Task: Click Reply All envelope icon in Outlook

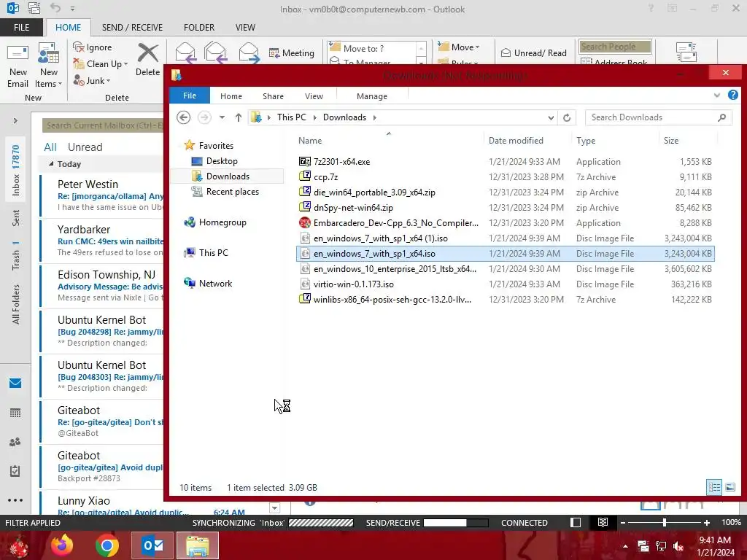Action: click(215, 52)
